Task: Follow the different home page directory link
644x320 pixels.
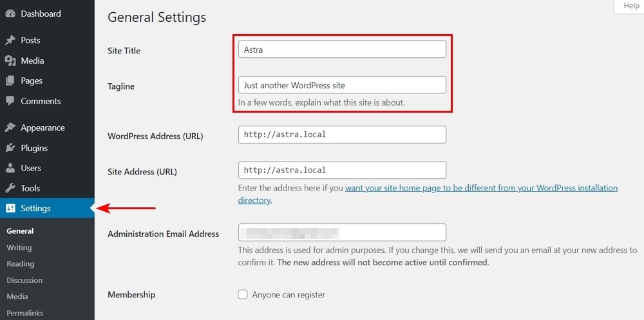Action: (481, 188)
